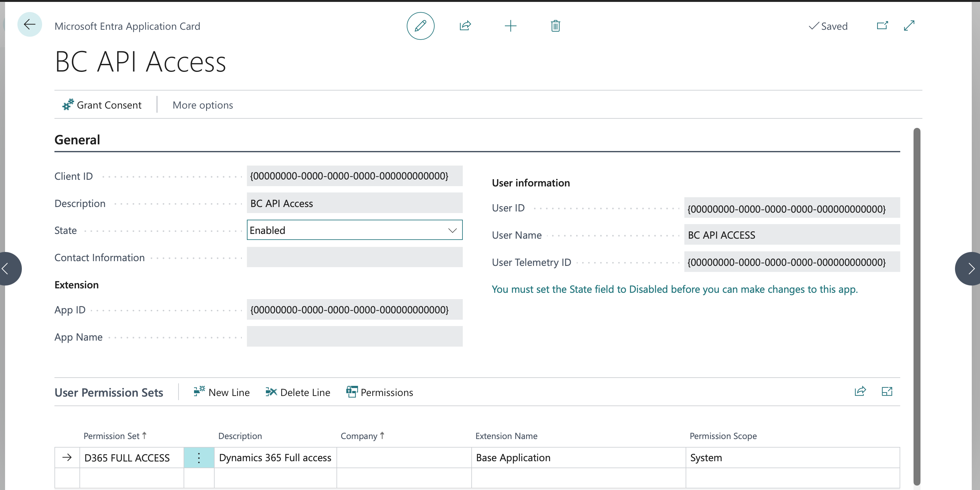This screenshot has height=490, width=980.
Task: Sort by Permission Set column header
Action: click(x=112, y=436)
